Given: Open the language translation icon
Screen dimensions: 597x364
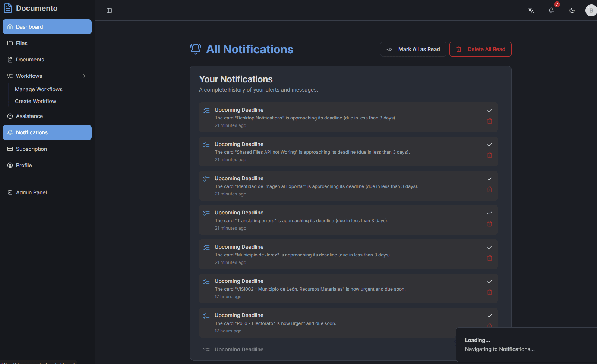Looking at the screenshot, I should (x=531, y=10).
